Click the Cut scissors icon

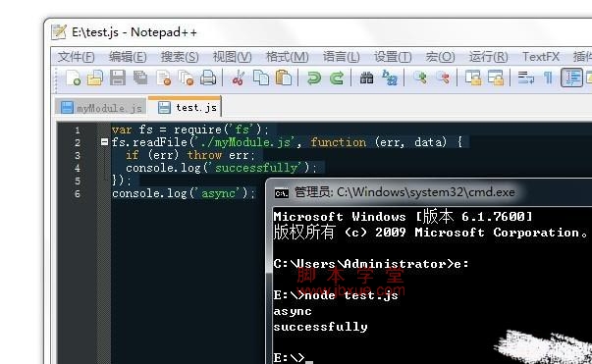point(239,78)
